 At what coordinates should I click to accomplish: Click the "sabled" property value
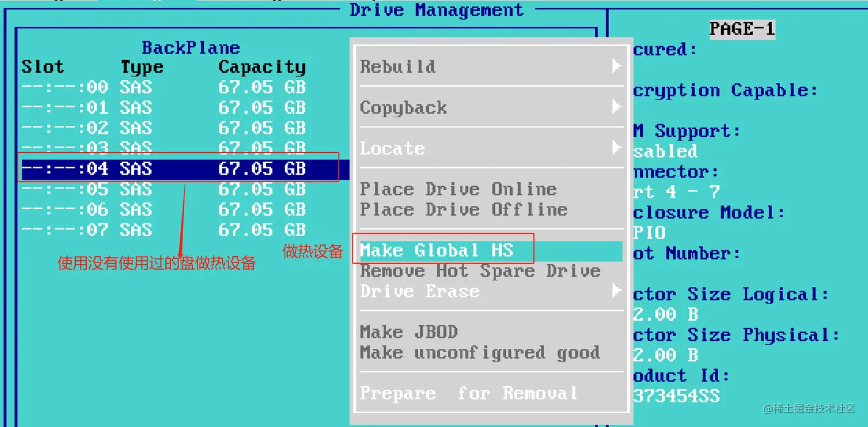[666, 151]
